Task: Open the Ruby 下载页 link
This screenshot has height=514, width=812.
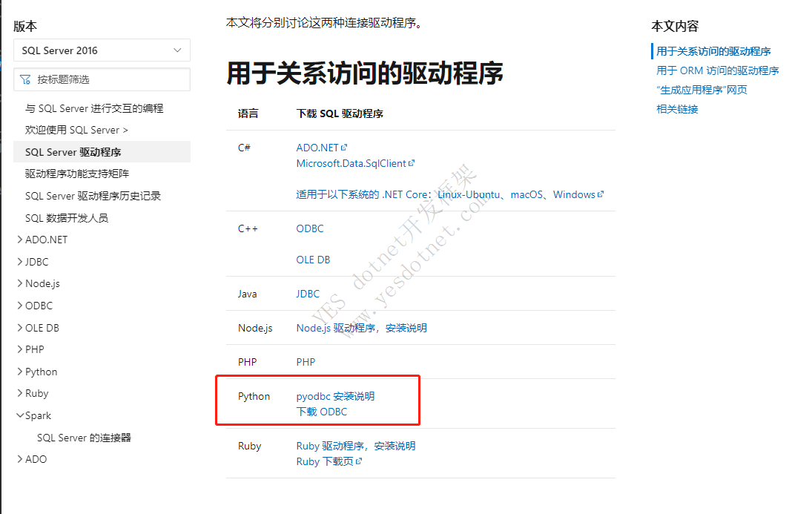Action: pyautogui.click(x=325, y=461)
